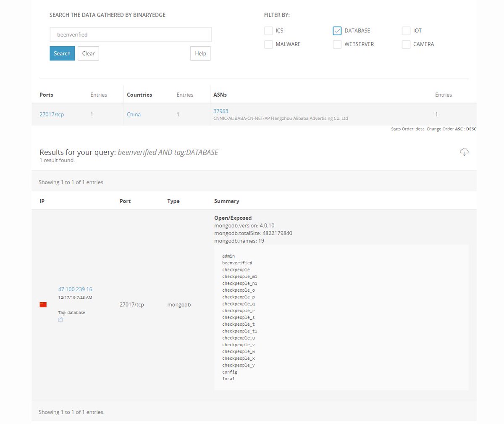Image resolution: width=504 pixels, height=424 pixels.
Task: Click the checkpeople_y database name
Action: [x=239, y=365]
